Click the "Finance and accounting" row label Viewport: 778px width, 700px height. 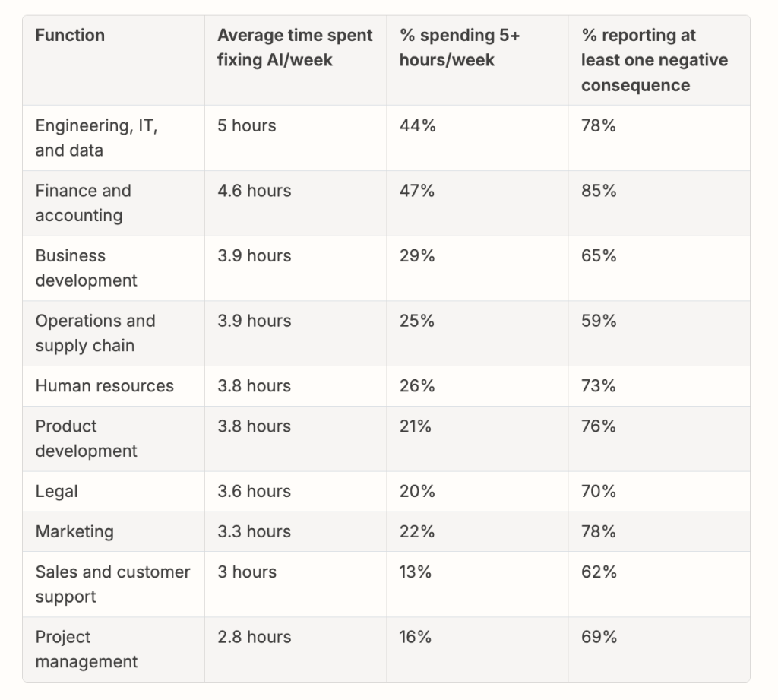point(83,203)
